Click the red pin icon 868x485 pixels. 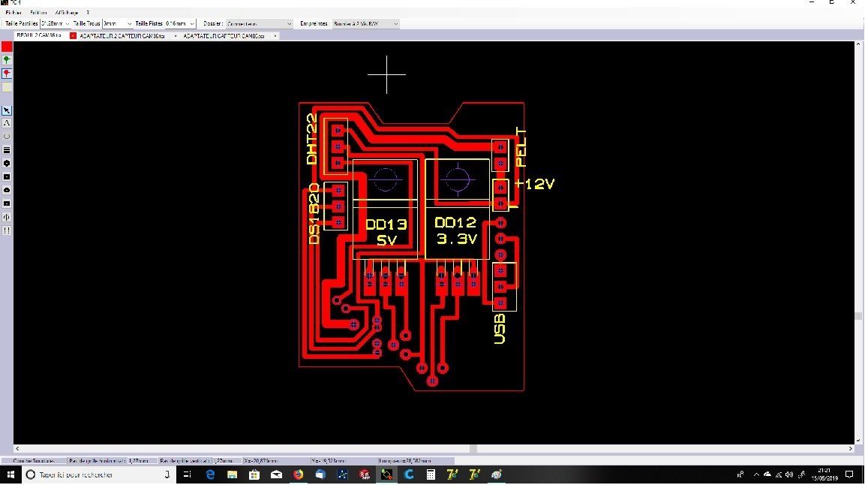pyautogui.click(x=7, y=73)
